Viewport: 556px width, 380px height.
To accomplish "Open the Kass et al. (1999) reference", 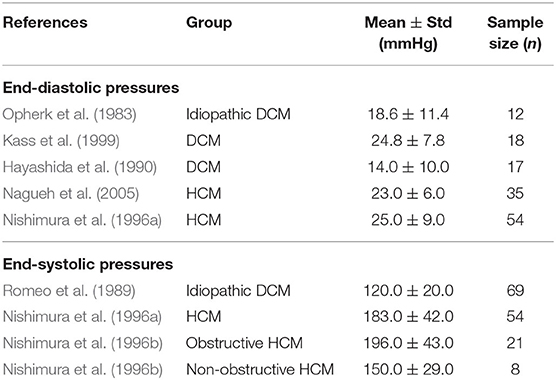I will tap(61, 141).
